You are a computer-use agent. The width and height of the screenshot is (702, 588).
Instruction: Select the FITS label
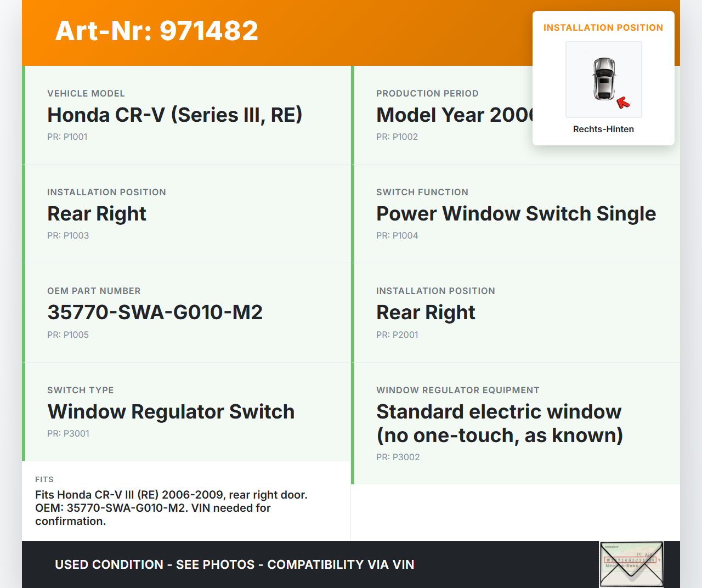(44, 479)
